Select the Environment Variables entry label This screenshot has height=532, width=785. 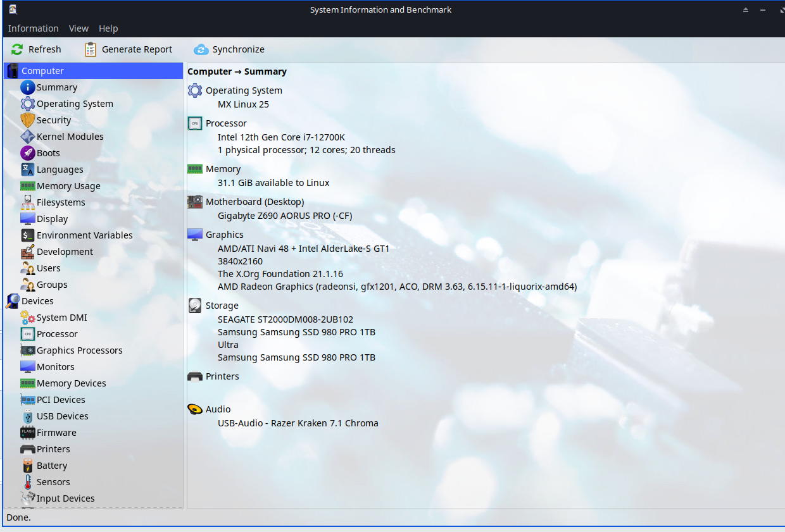pyautogui.click(x=85, y=235)
